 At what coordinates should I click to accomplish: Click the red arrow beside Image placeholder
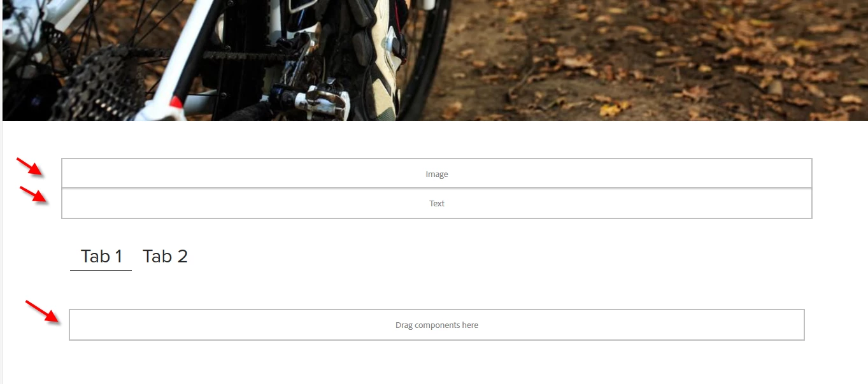30,167
